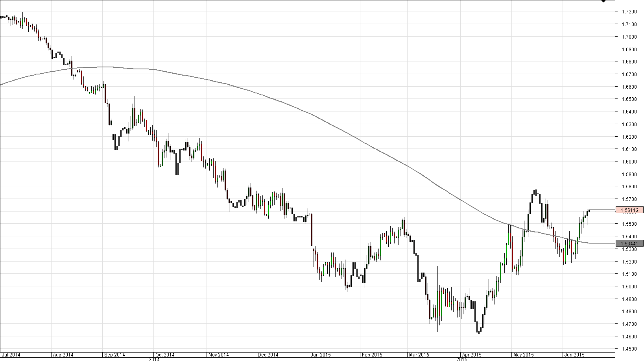Select the 1.7200 price axis label

click(629, 12)
